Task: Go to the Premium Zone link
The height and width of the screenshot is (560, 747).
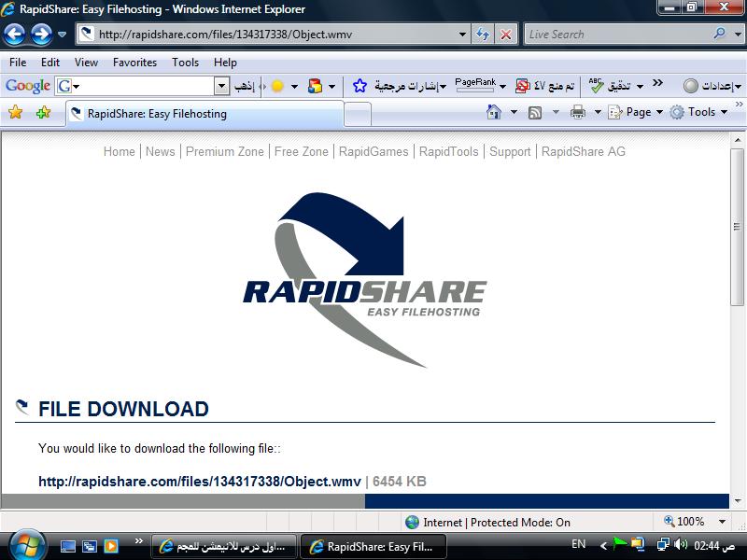Action: tap(224, 151)
